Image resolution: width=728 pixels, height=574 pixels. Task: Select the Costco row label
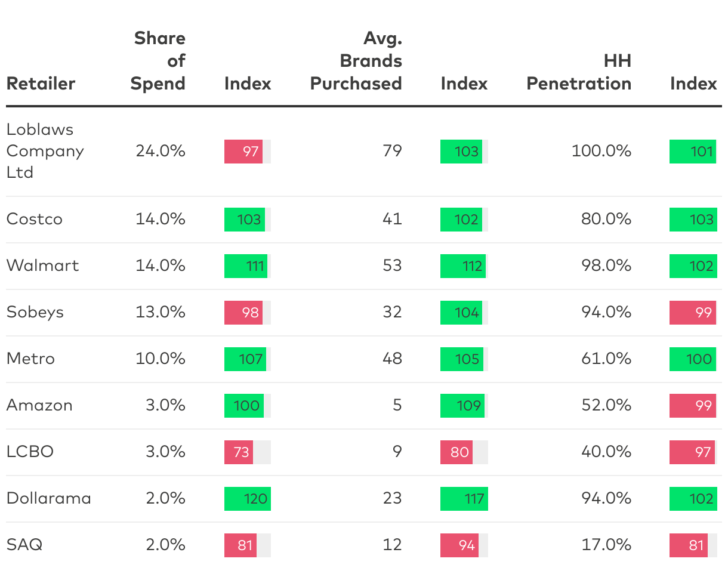tap(35, 219)
